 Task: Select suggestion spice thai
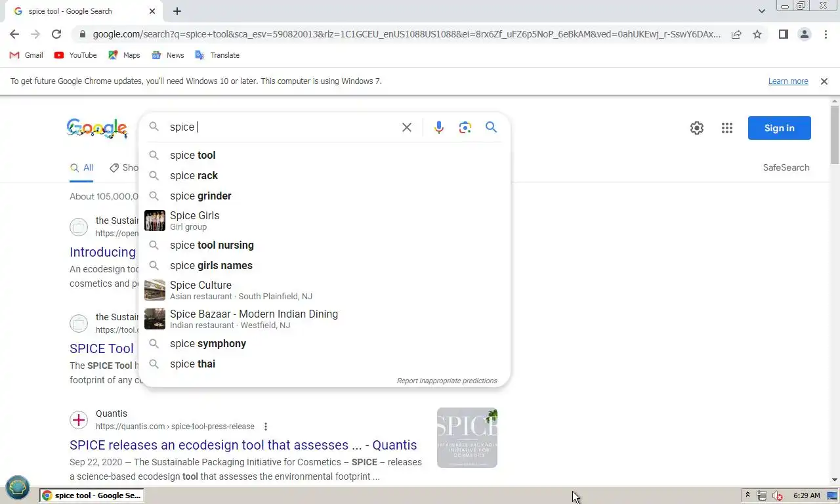324,364
